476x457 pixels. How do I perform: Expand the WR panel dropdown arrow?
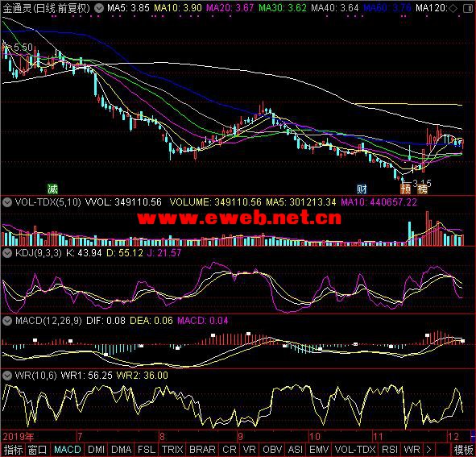tap(7, 376)
